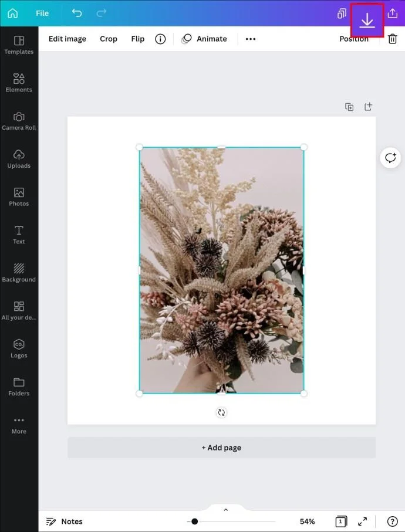Adjust the zoom slider
This screenshot has height=532, width=405.
pos(194,521)
